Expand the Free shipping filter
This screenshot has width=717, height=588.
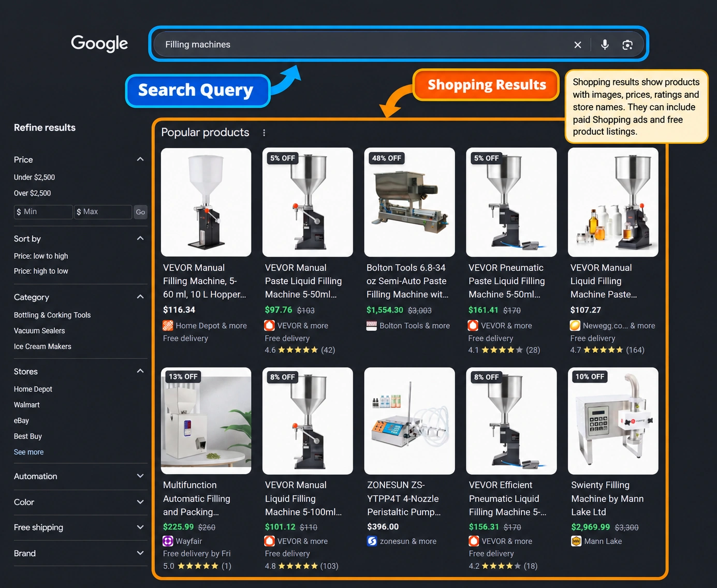[140, 527]
